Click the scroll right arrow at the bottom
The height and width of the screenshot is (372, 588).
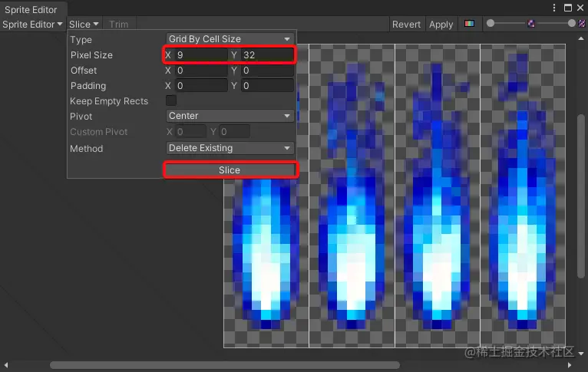click(x=570, y=365)
